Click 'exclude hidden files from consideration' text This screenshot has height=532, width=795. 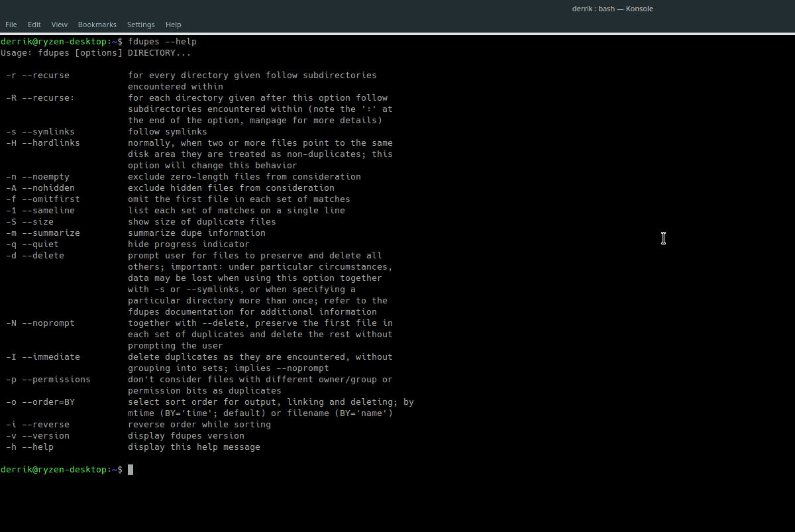(x=231, y=188)
